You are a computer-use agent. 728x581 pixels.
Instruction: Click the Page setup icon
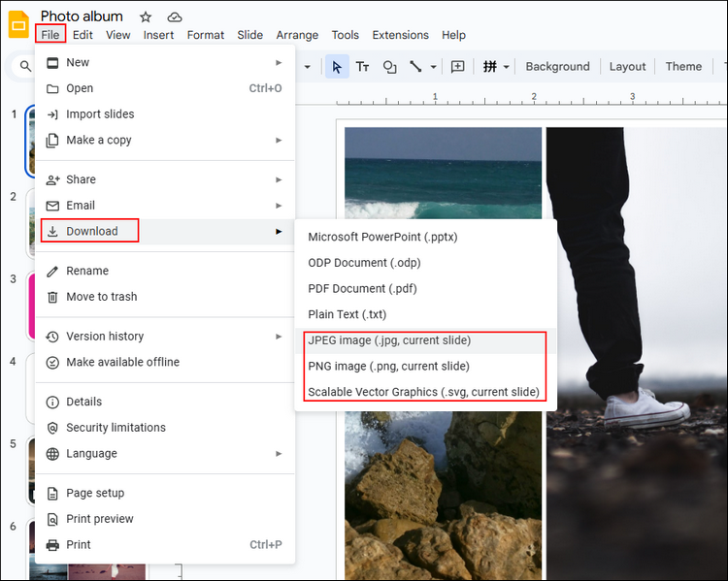tap(52, 494)
